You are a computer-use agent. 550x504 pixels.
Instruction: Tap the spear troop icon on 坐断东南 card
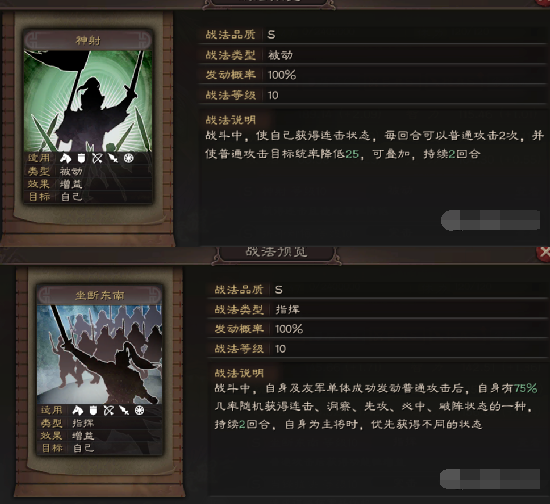124,410
